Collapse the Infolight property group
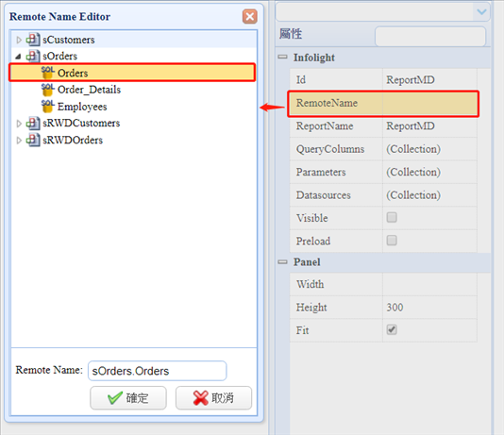The image size is (504, 435). click(282, 57)
